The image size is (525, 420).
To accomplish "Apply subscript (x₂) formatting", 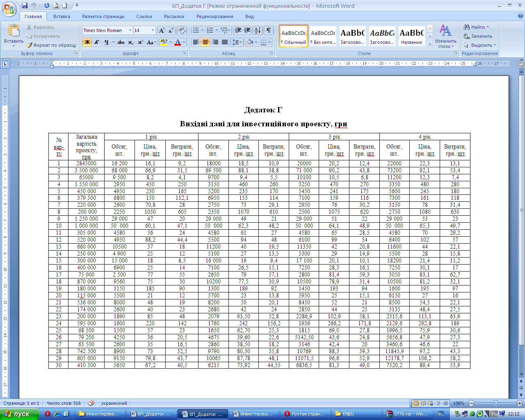I will 130,42.
